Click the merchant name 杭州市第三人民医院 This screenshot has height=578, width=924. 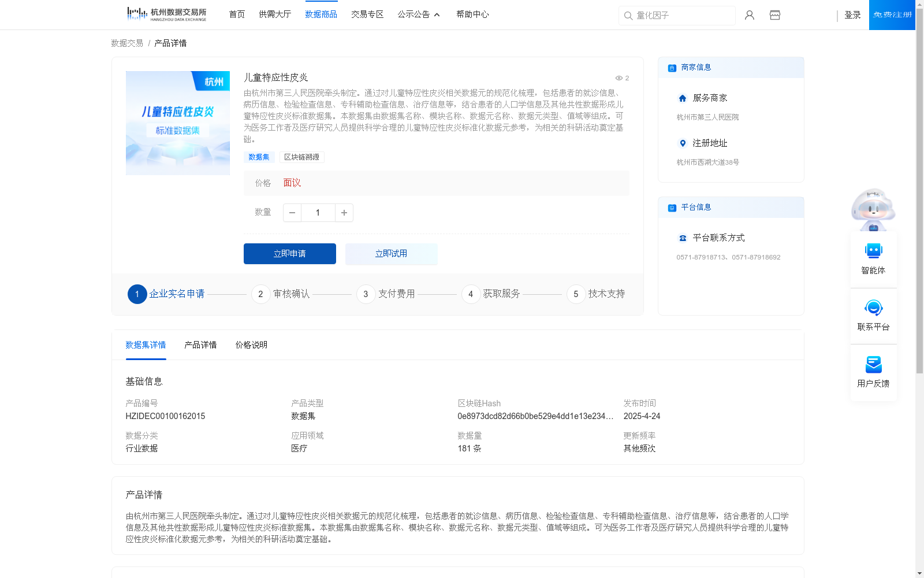[707, 117]
